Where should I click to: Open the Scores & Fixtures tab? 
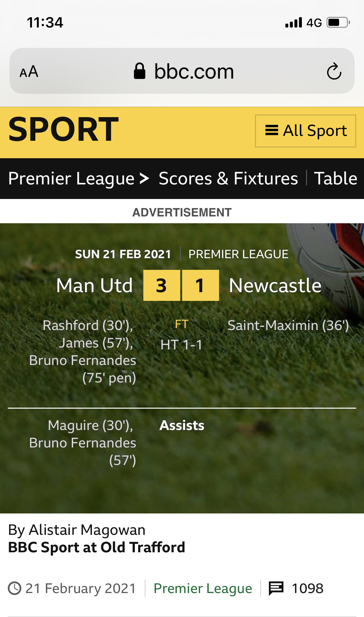228,178
